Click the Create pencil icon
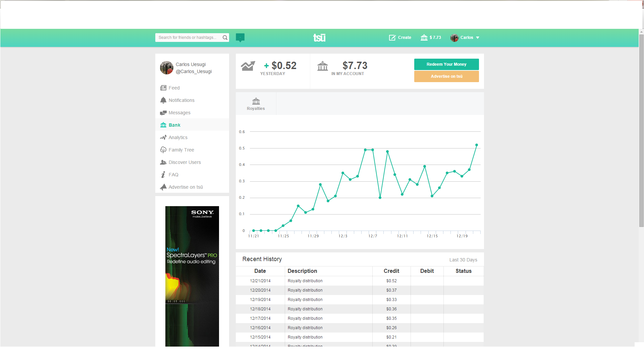The height and width of the screenshot is (362, 644). [x=392, y=38]
